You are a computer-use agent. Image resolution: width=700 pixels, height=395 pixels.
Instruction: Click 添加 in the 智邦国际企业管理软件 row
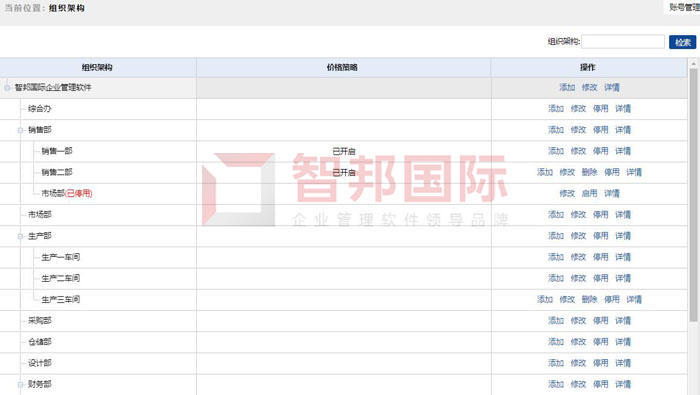pyautogui.click(x=567, y=87)
